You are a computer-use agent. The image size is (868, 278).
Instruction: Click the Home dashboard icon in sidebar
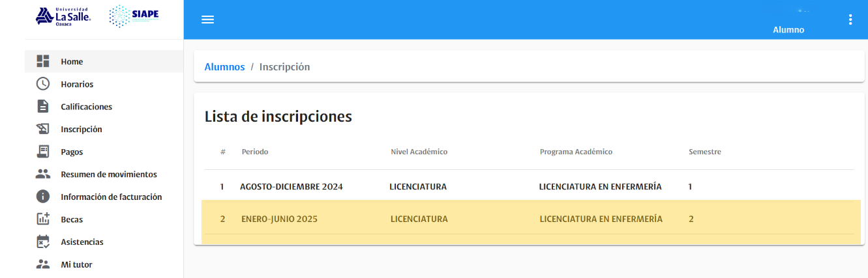[x=43, y=61]
